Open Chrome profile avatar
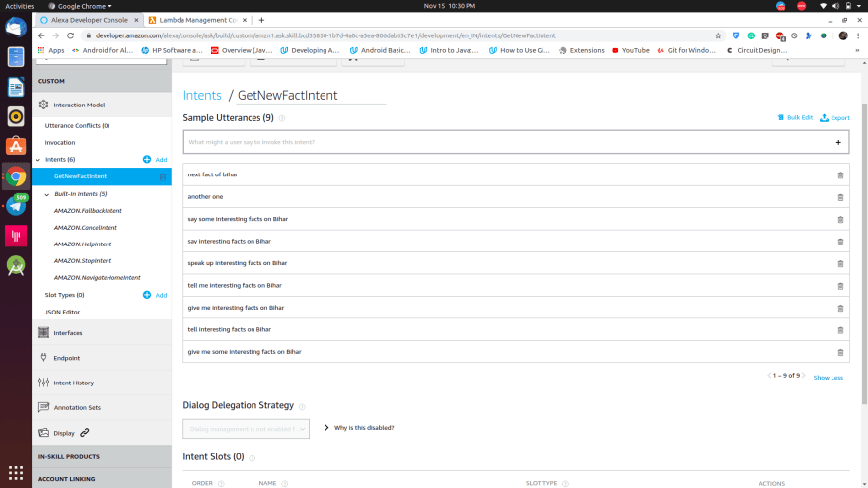Screen dimensions: 868x488 843,35
